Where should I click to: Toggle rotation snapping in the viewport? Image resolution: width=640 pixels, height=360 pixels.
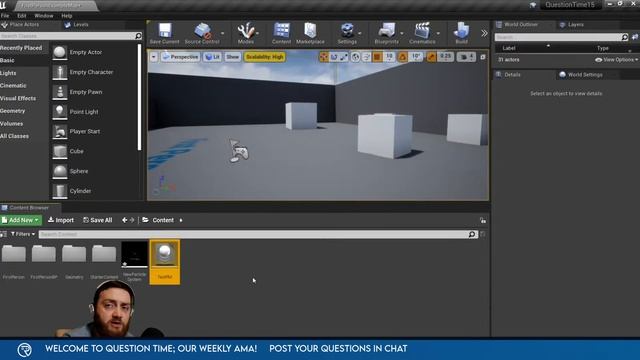coord(402,57)
